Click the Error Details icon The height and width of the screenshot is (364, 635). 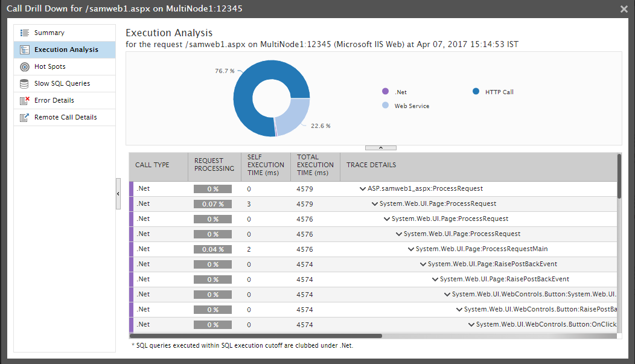pos(25,100)
